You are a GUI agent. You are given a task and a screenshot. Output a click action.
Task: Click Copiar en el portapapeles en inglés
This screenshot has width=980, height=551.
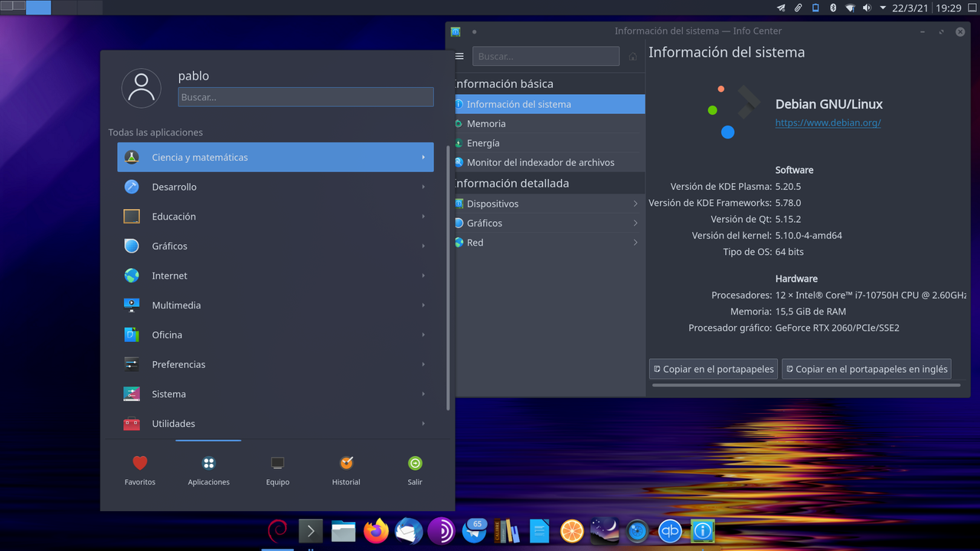click(x=866, y=369)
